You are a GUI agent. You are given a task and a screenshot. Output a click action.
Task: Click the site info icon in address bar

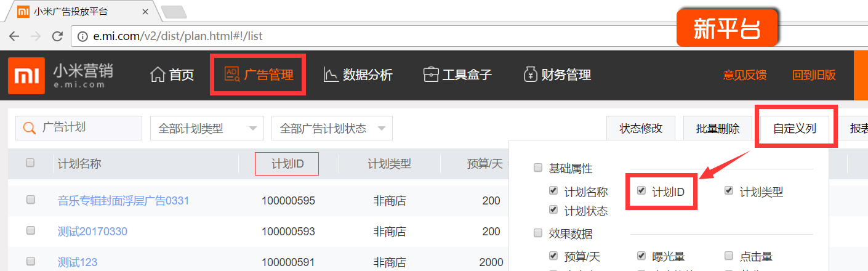point(82,36)
